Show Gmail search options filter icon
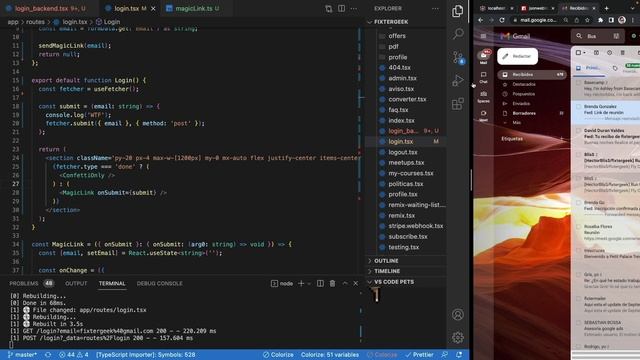This screenshot has height=360, width=640. coord(616,36)
